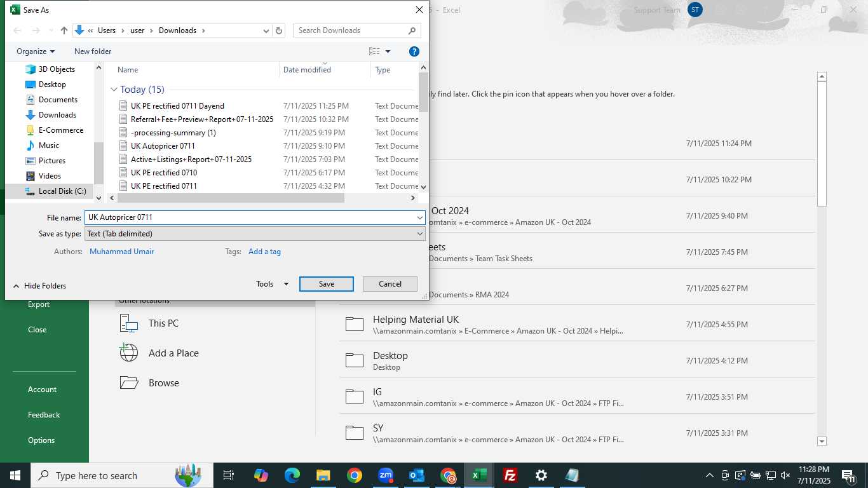Click the Save button

tap(327, 284)
